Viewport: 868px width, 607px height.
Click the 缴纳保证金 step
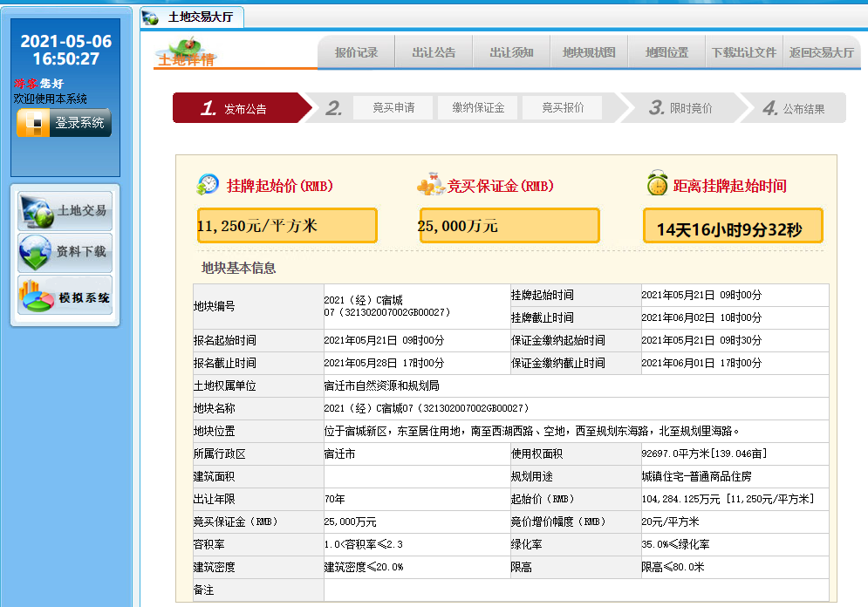tap(477, 108)
